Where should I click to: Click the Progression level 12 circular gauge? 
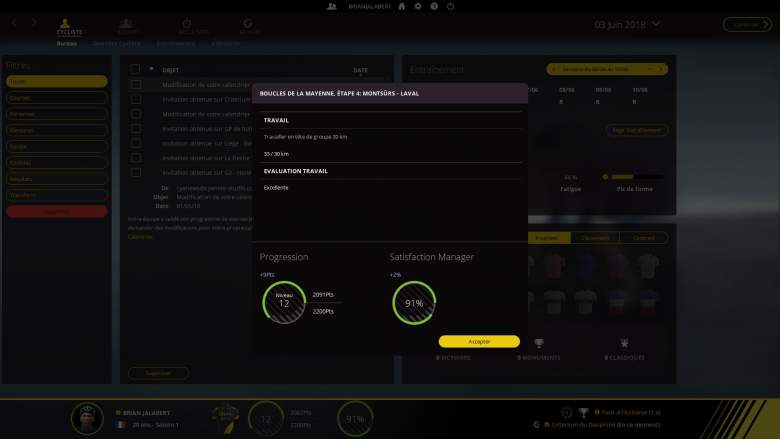tap(284, 302)
